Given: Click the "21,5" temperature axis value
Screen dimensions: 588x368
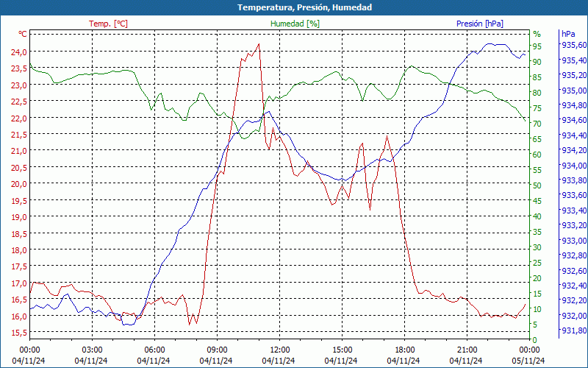Looking at the screenshot, I should click(x=19, y=135).
